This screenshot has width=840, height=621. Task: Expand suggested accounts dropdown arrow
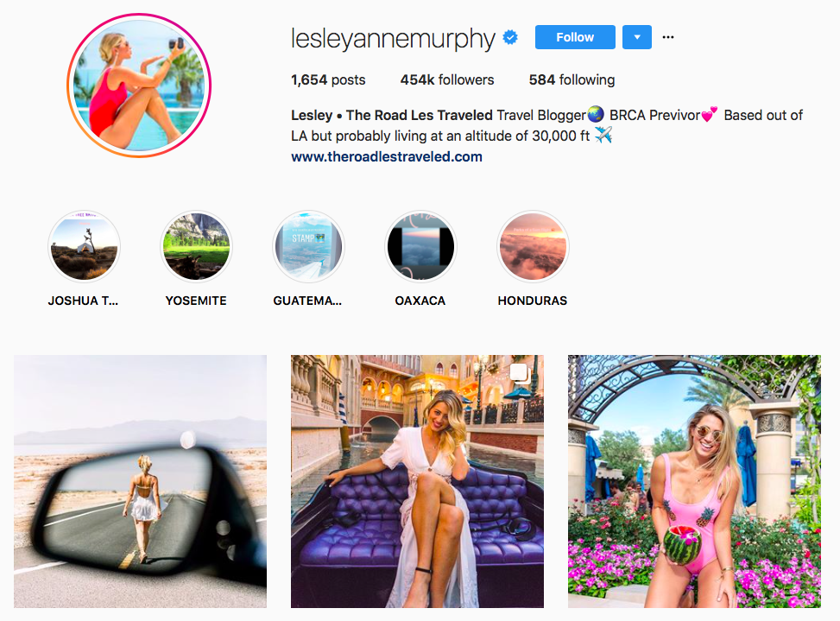(637, 37)
